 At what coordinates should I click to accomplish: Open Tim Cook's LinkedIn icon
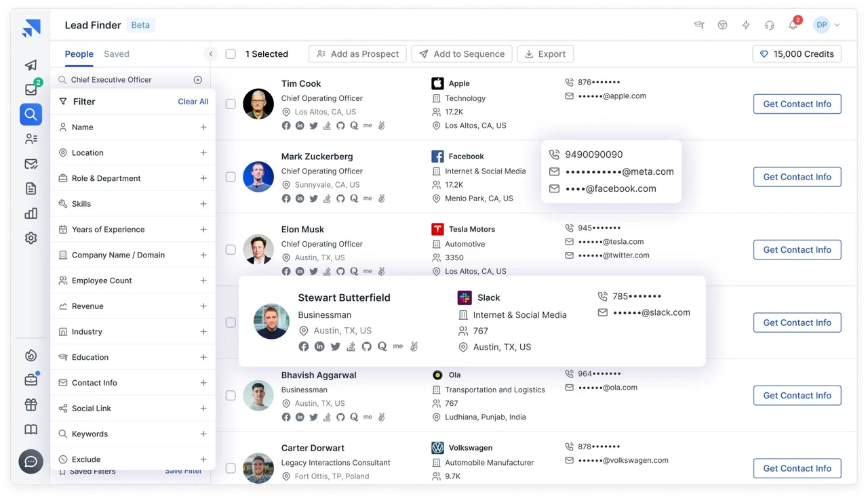coord(300,126)
